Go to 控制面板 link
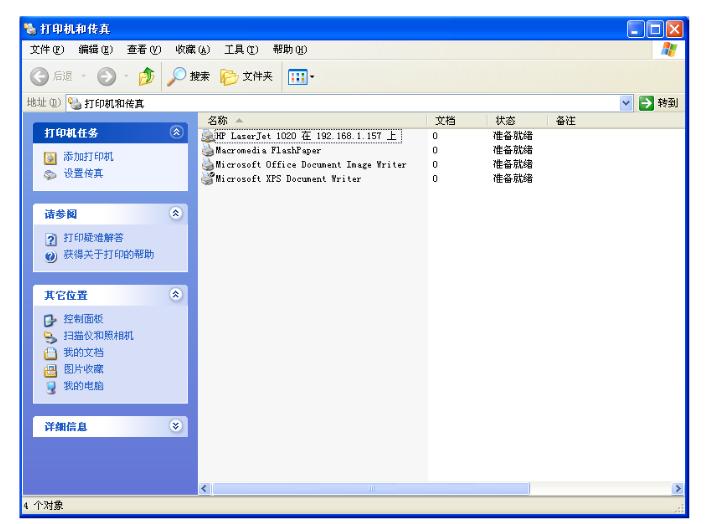709x524 pixels. tap(83, 319)
